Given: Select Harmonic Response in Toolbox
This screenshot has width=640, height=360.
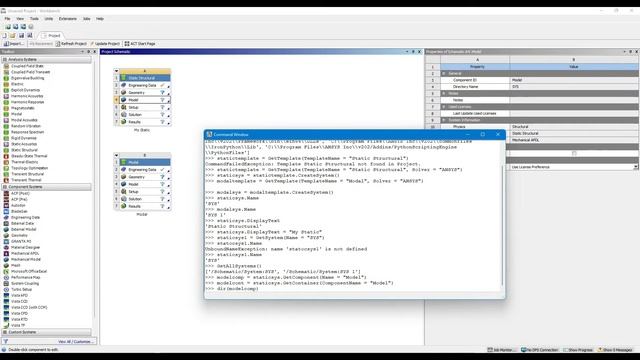Looking at the screenshot, I should tap(27, 102).
